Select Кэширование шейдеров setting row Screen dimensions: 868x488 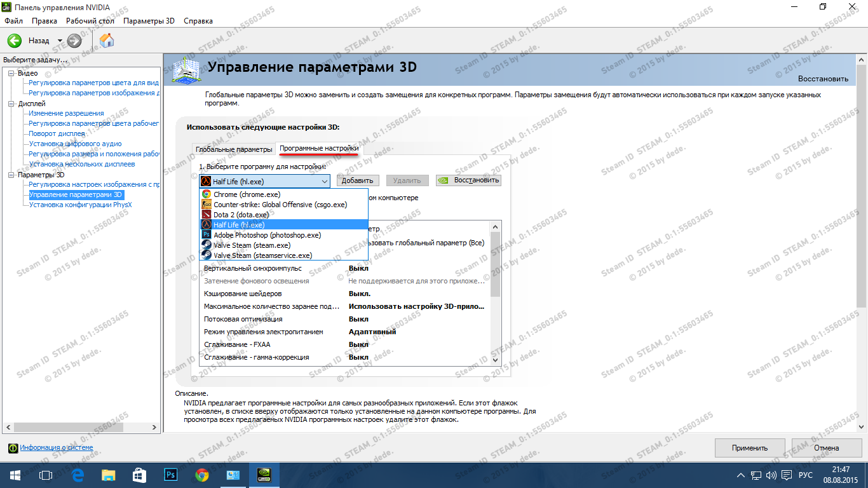pyautogui.click(x=345, y=294)
